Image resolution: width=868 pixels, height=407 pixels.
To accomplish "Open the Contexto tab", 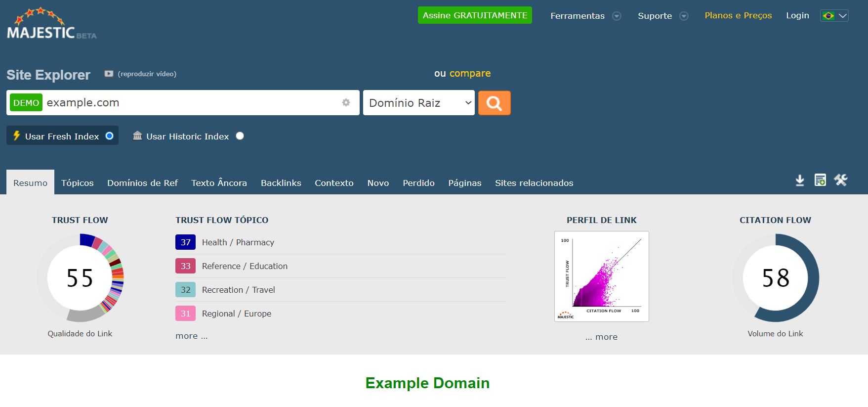I will [x=334, y=182].
